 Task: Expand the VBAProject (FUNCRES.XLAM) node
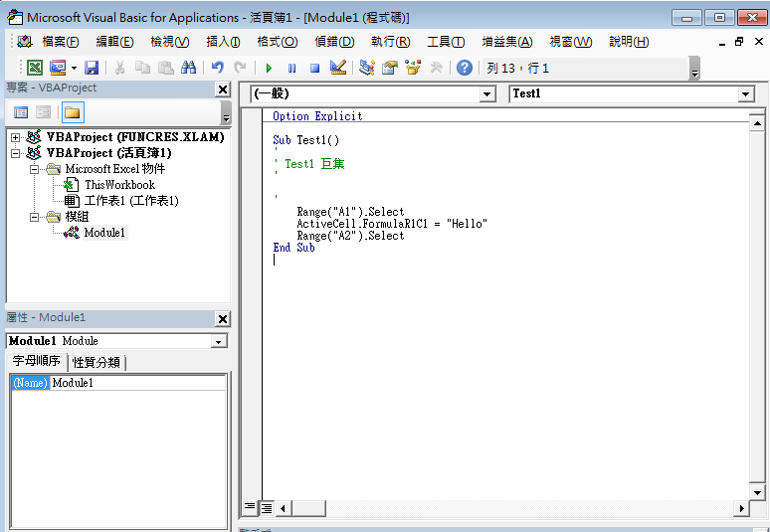[16, 137]
